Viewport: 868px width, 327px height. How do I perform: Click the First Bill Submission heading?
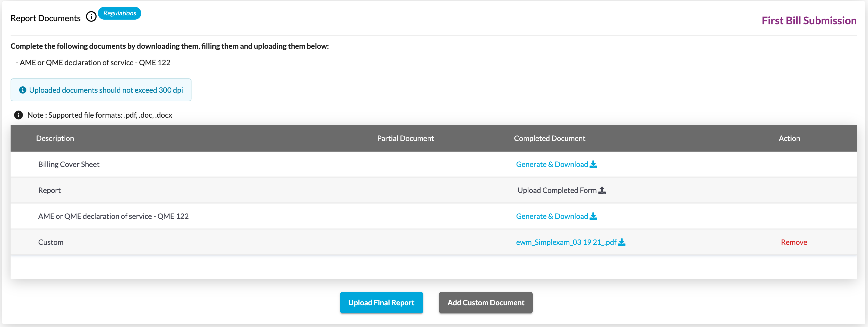point(809,21)
